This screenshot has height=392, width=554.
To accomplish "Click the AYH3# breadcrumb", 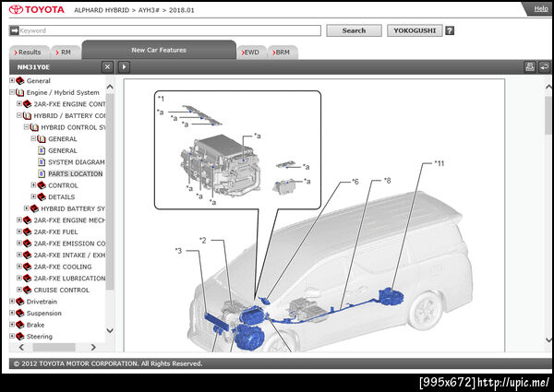I will [x=149, y=10].
